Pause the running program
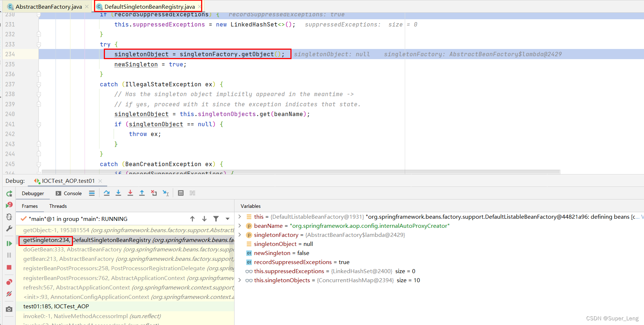This screenshot has height=325, width=644. [9, 255]
